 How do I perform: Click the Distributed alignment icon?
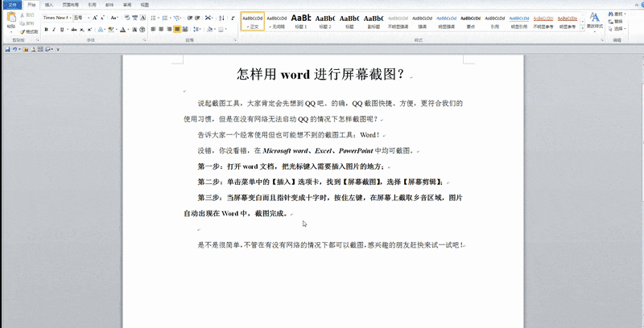click(185, 30)
